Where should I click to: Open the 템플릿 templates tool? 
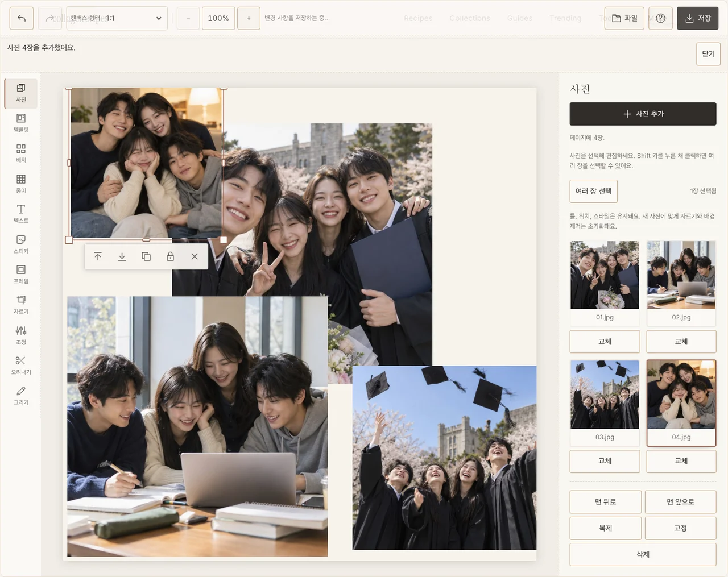pyautogui.click(x=21, y=123)
